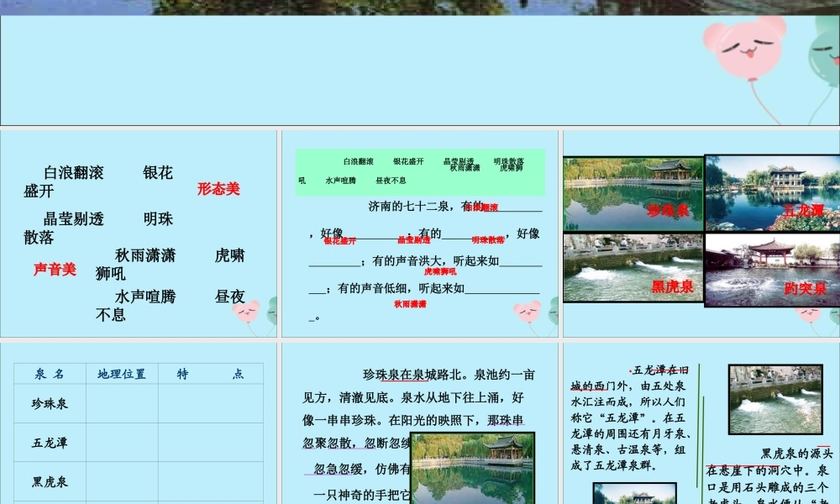This screenshot has height=504, width=840.
Task: Open the slide containing 形态美 and 声音美
Action: coord(139,234)
